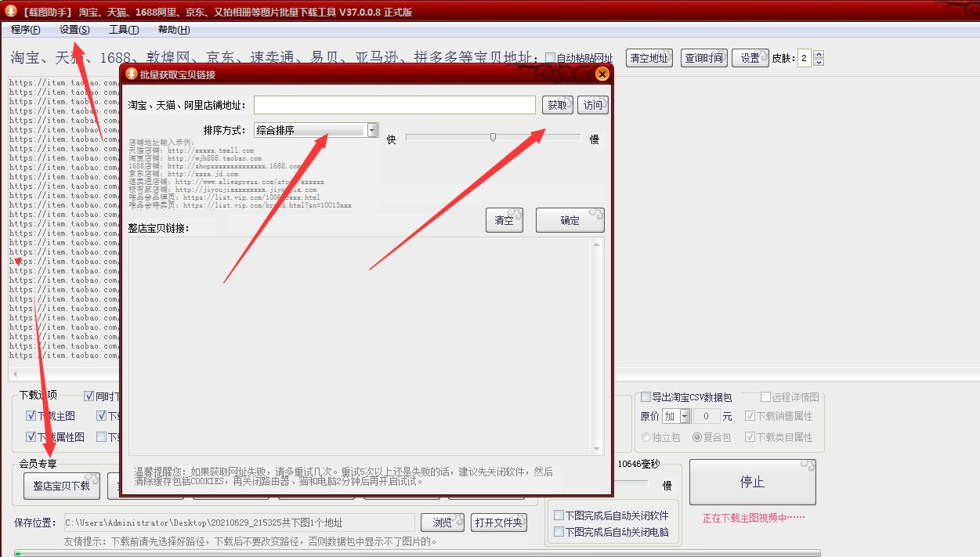The height and width of the screenshot is (557, 980).
Task: Decrease the 皮肤 skin number
Action: [819, 62]
